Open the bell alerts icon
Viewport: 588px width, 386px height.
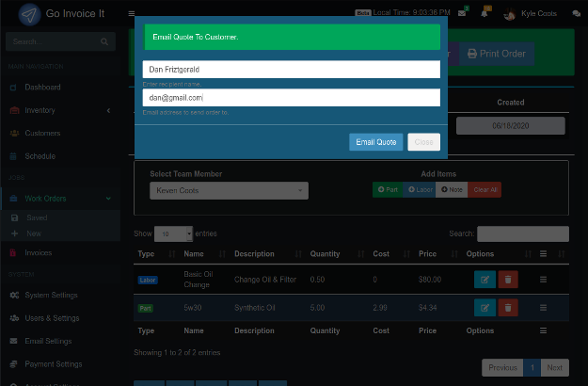tap(485, 13)
